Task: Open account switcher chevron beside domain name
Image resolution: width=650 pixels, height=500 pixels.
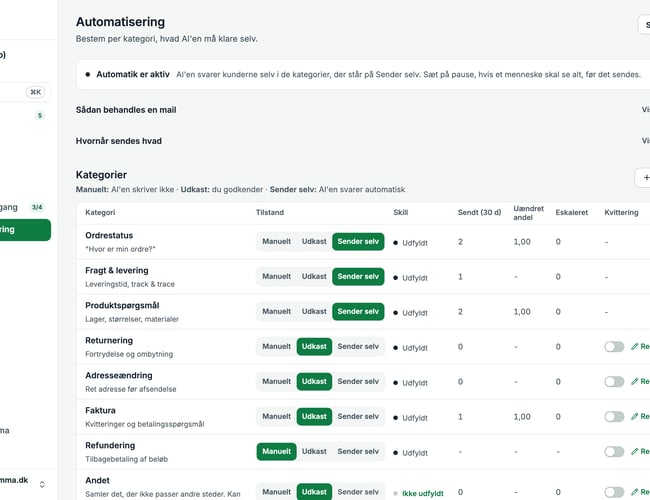Action: [x=42, y=484]
